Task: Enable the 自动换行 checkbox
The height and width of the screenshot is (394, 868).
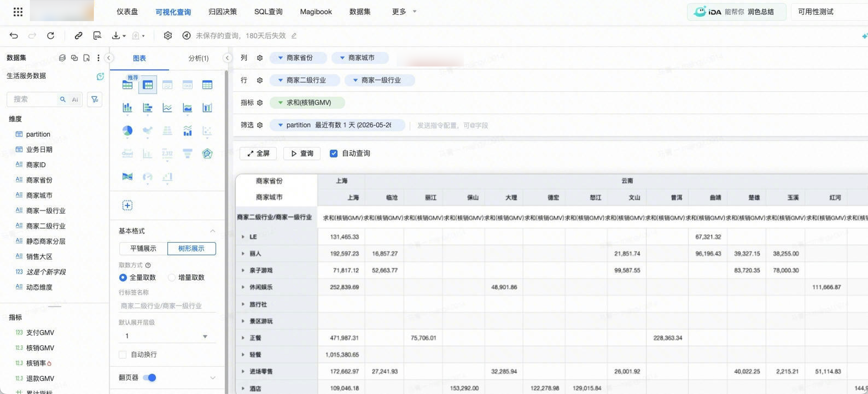Action: [x=123, y=355]
